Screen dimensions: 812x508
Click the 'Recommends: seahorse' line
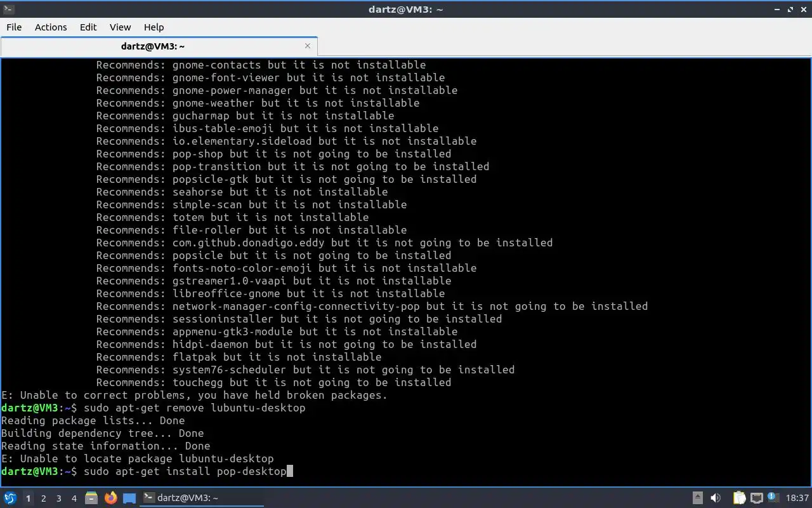click(x=242, y=192)
